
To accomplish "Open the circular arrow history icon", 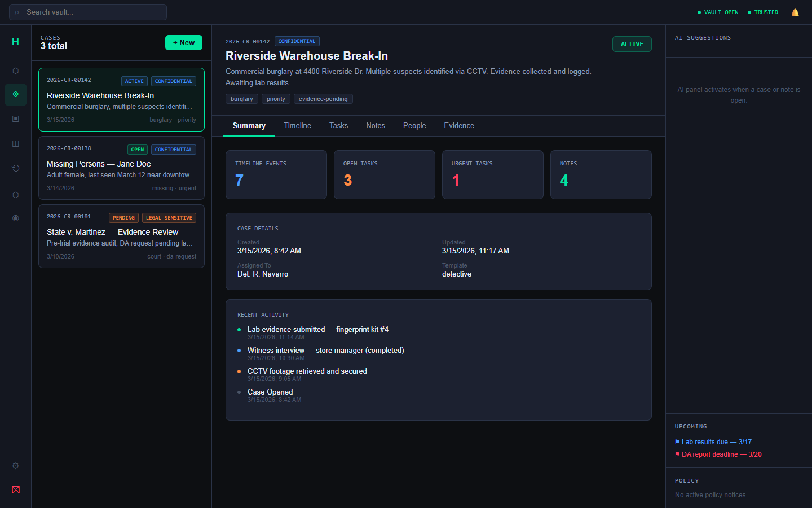I will point(16,168).
